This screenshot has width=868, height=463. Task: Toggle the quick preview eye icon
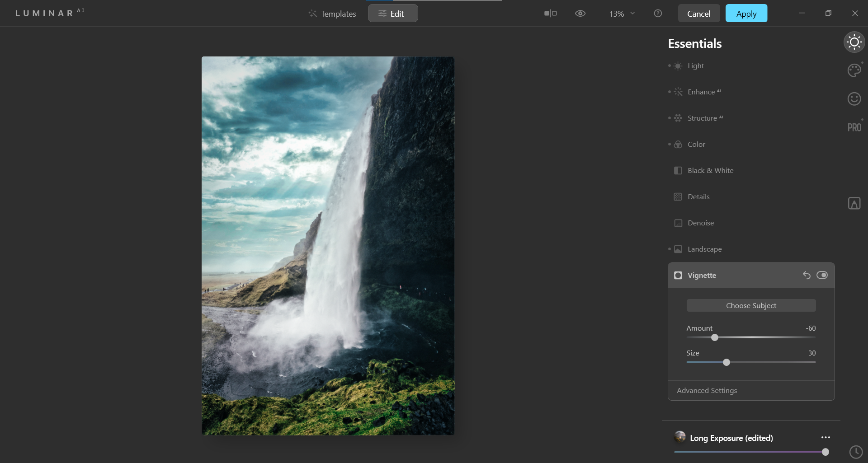click(580, 14)
